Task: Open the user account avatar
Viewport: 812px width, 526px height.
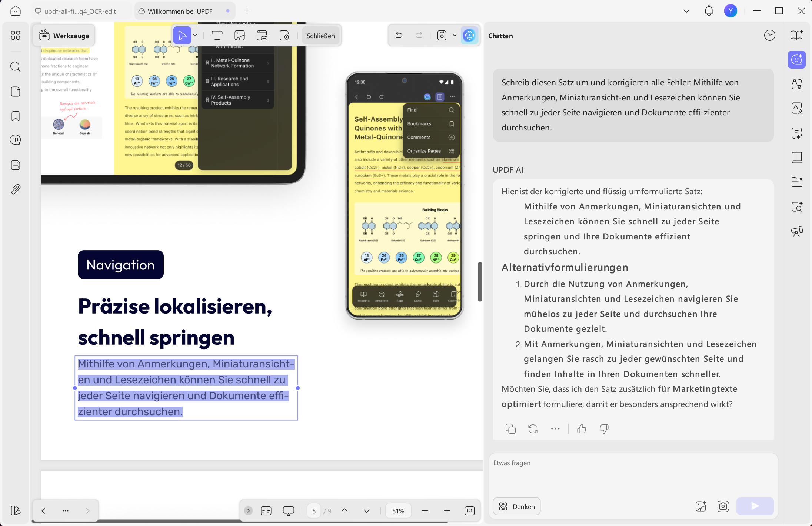Action: (731, 11)
